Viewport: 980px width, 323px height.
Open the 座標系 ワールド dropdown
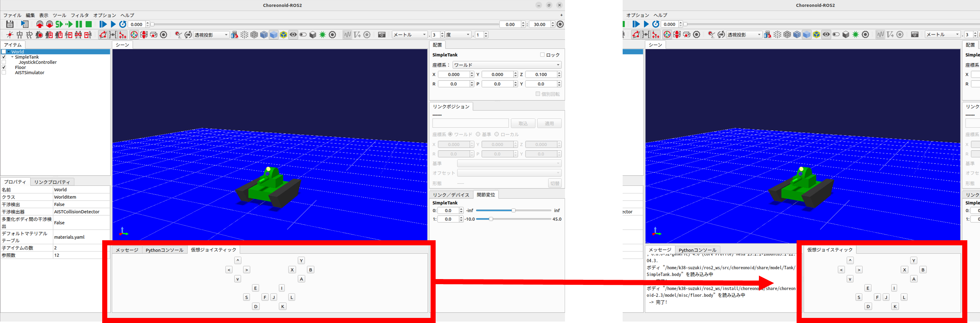[x=507, y=65]
